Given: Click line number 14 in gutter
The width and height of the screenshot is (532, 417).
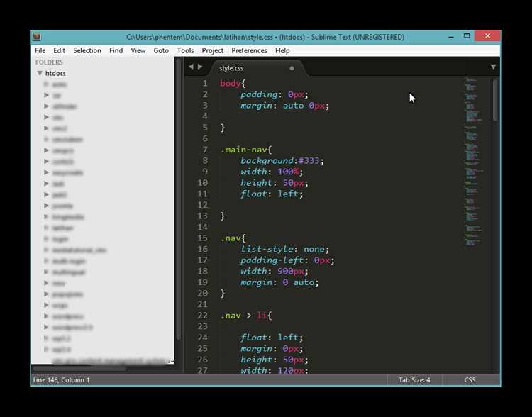Looking at the screenshot, I should (x=203, y=227).
